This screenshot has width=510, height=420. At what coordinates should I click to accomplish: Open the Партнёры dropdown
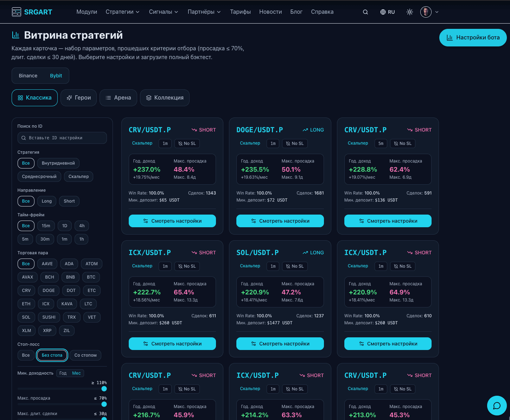coord(204,12)
